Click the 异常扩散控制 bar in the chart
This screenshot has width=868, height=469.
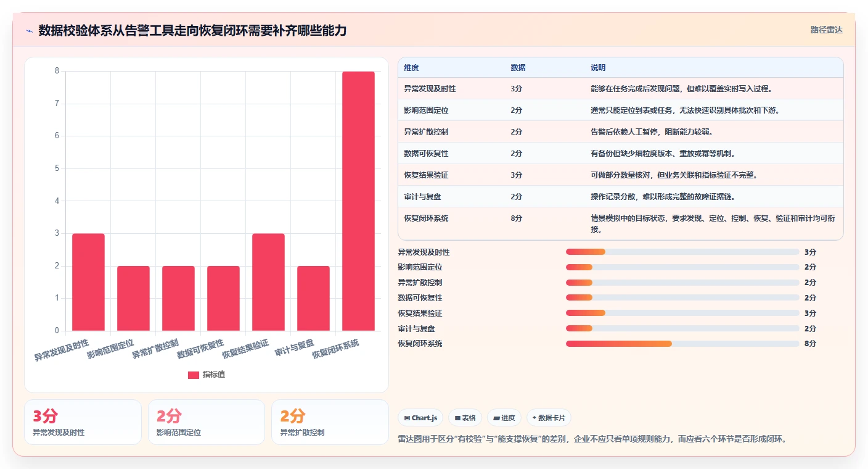(178, 298)
